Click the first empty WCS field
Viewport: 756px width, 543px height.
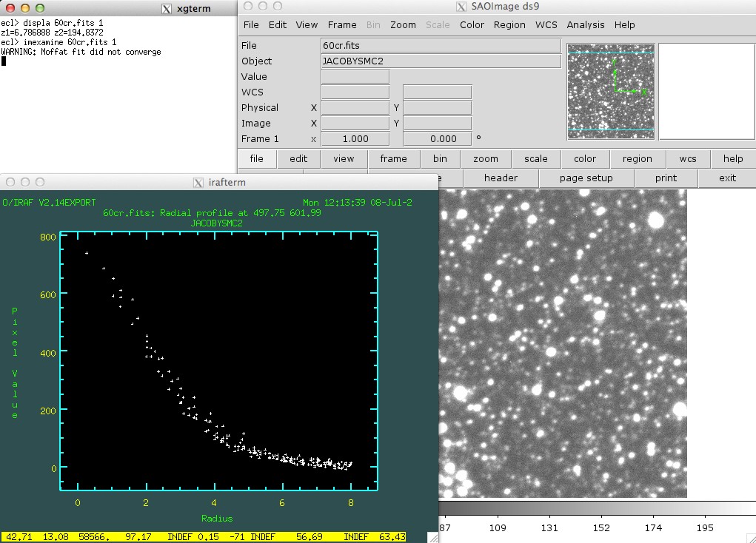click(355, 92)
